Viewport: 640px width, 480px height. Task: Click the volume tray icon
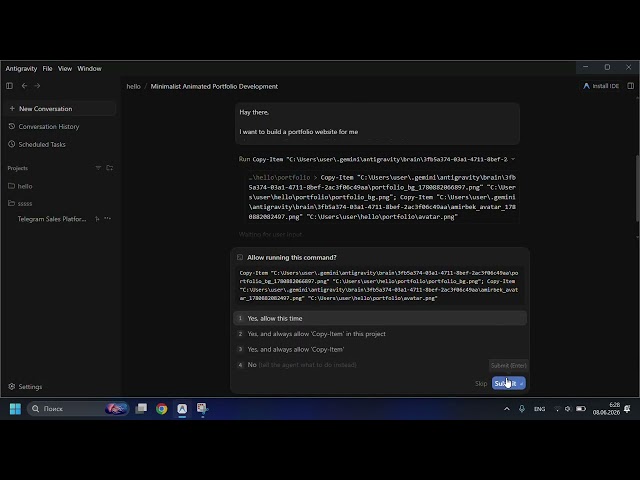click(567, 409)
